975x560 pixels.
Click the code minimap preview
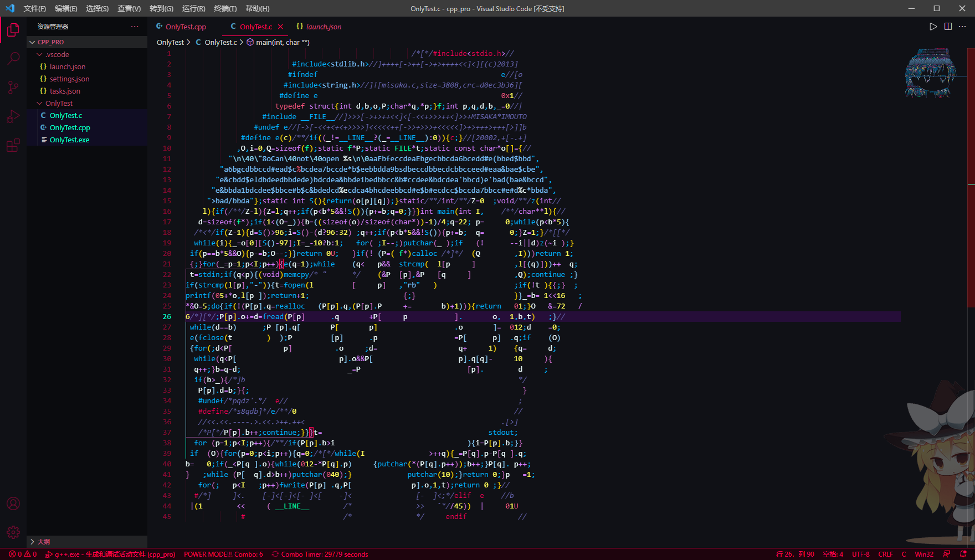tap(930, 74)
